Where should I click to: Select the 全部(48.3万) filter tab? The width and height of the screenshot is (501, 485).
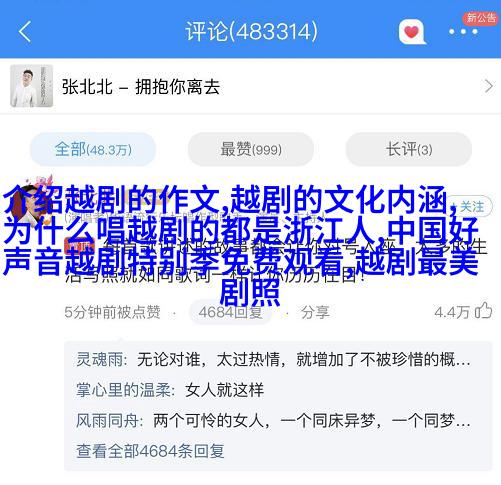[93, 149]
